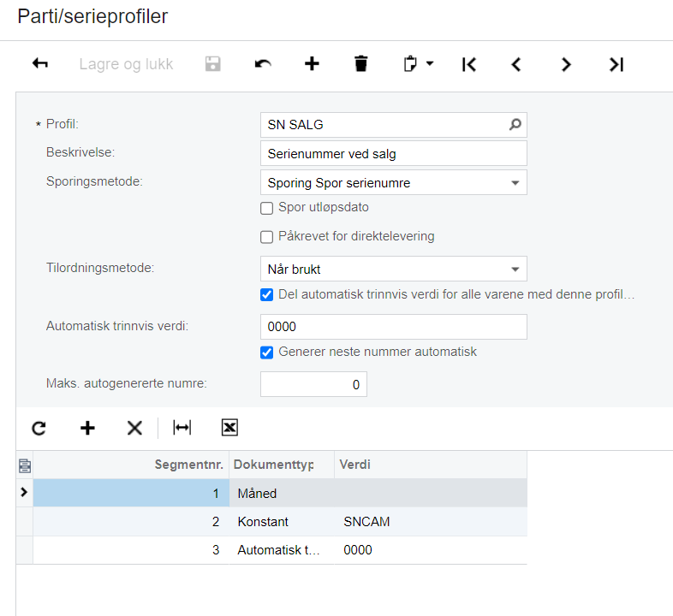Click the save floppy disk icon
Screen dimensions: 673x616
point(213,64)
